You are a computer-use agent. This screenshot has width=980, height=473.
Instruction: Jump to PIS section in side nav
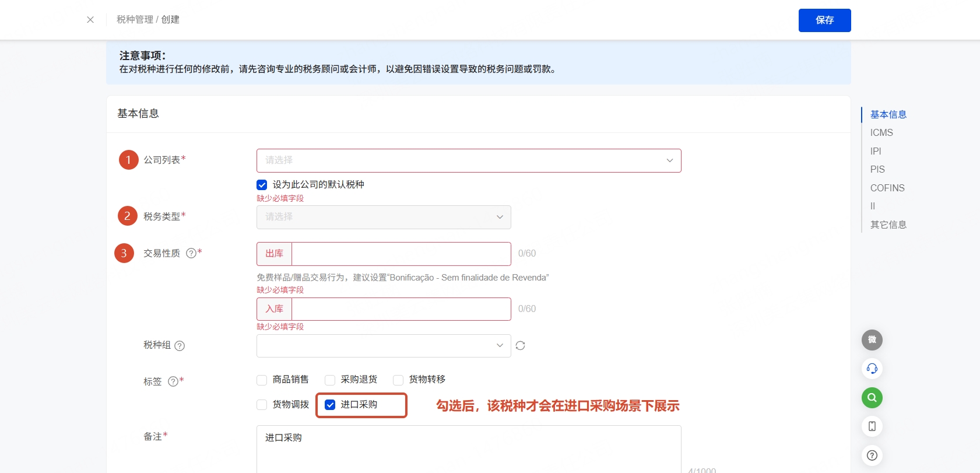(877, 170)
